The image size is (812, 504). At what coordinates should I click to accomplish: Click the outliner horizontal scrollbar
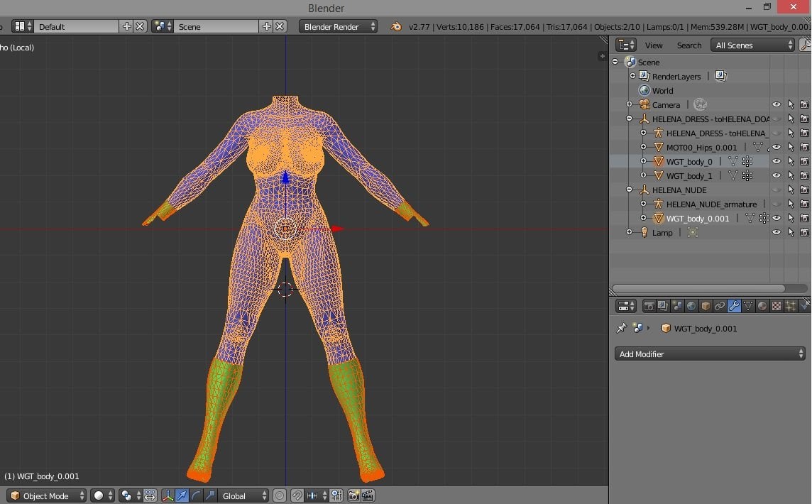(x=698, y=288)
